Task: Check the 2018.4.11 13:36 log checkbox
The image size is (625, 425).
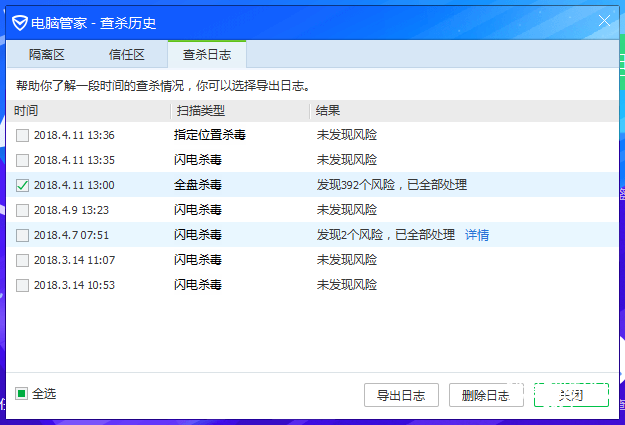Action: coord(22,135)
